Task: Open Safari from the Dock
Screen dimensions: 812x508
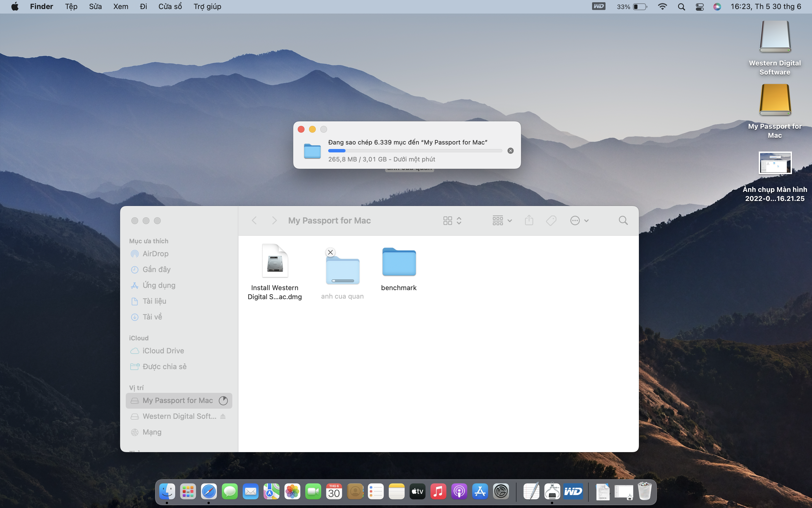Action: point(209,492)
